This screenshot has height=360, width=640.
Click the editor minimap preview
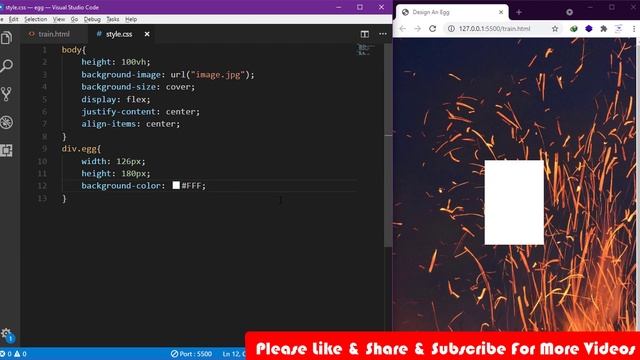click(x=364, y=51)
